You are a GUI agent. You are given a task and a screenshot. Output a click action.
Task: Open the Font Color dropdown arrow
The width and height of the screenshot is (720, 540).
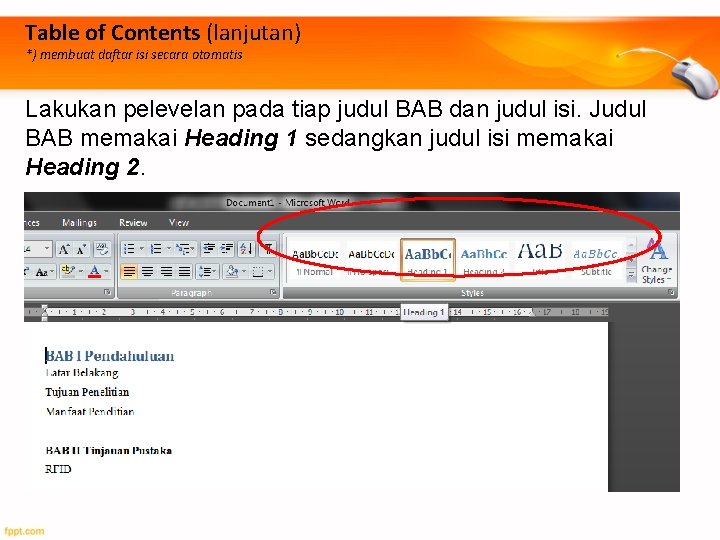(x=106, y=271)
